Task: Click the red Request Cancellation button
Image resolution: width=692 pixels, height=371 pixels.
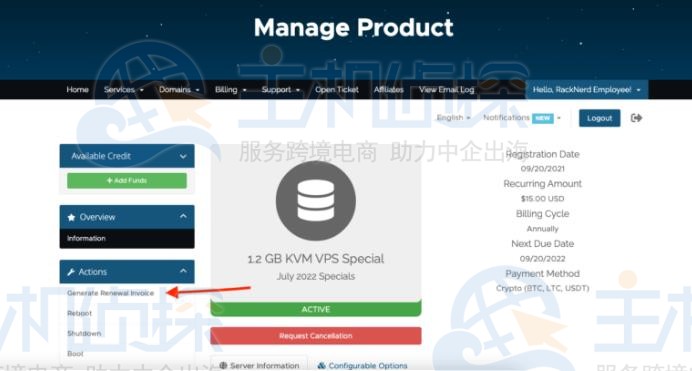Action: [316, 336]
